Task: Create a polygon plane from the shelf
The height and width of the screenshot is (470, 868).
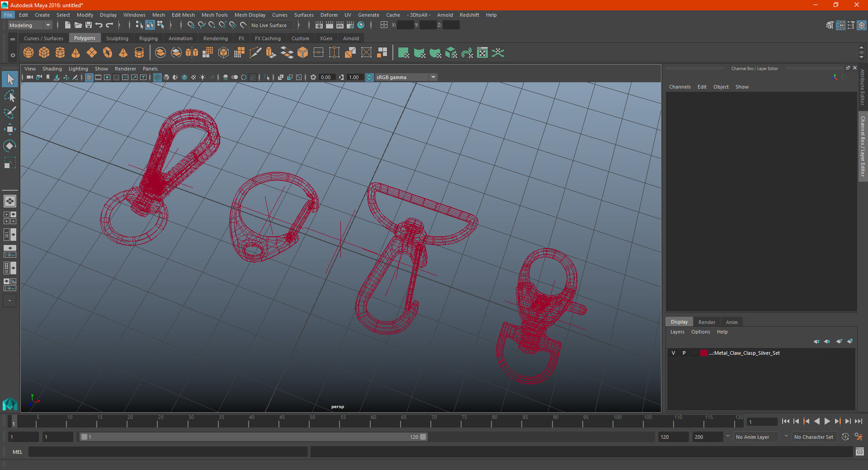Action: point(92,53)
